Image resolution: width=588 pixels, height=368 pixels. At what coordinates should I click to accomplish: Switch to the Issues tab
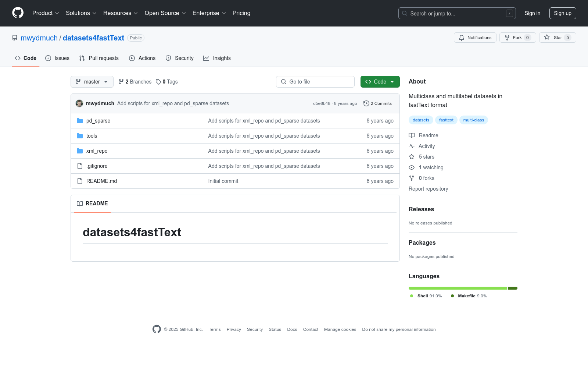tap(57, 58)
